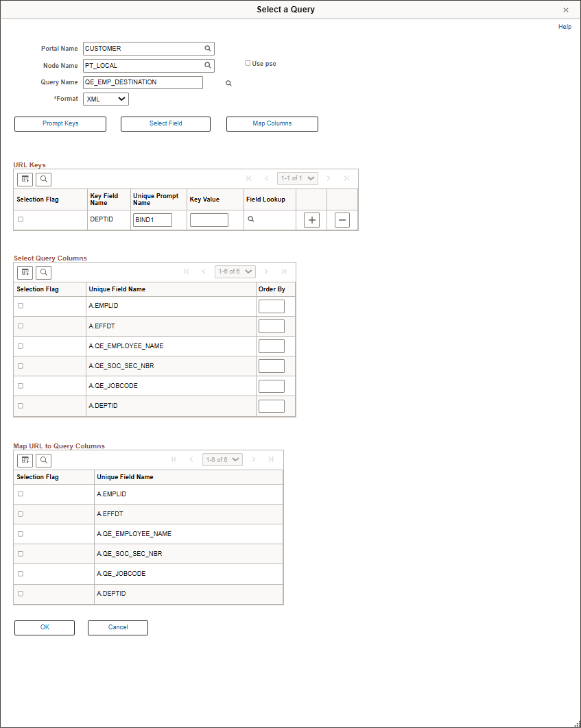Open Find in the Select Query Columns grid
Screen dimensions: 581x728
43,272
